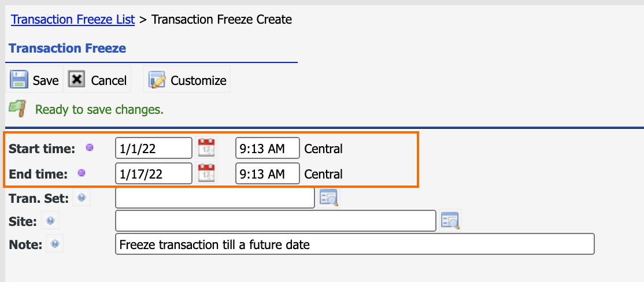Image resolution: width=644 pixels, height=282 pixels.
Task: Open the End time calendar picker
Action: [206, 173]
